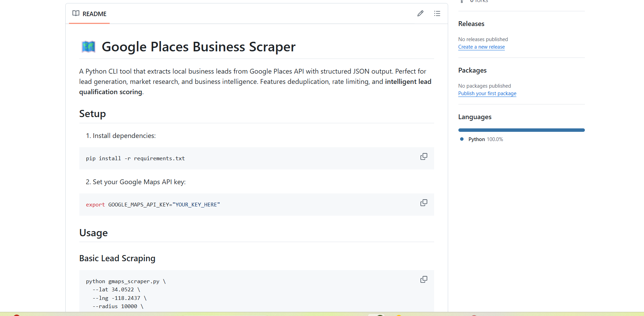
Task: Click the Usage section heading
Action: click(93, 233)
